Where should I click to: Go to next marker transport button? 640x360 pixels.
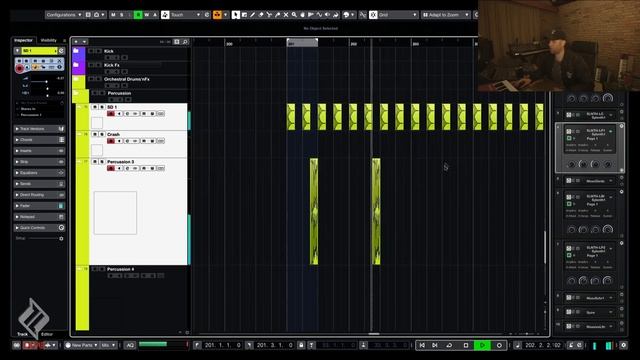pos(435,345)
